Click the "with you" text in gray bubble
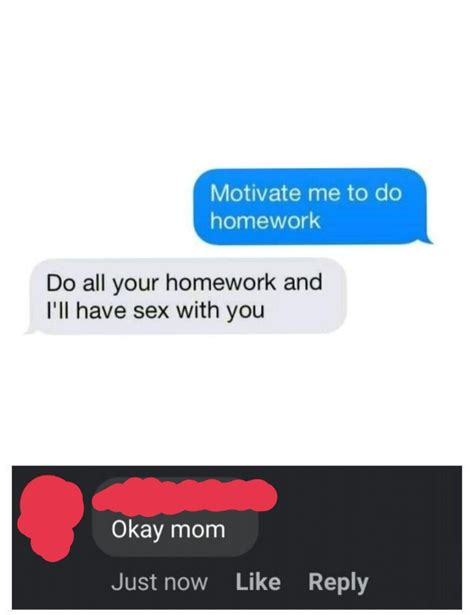 [x=220, y=311]
